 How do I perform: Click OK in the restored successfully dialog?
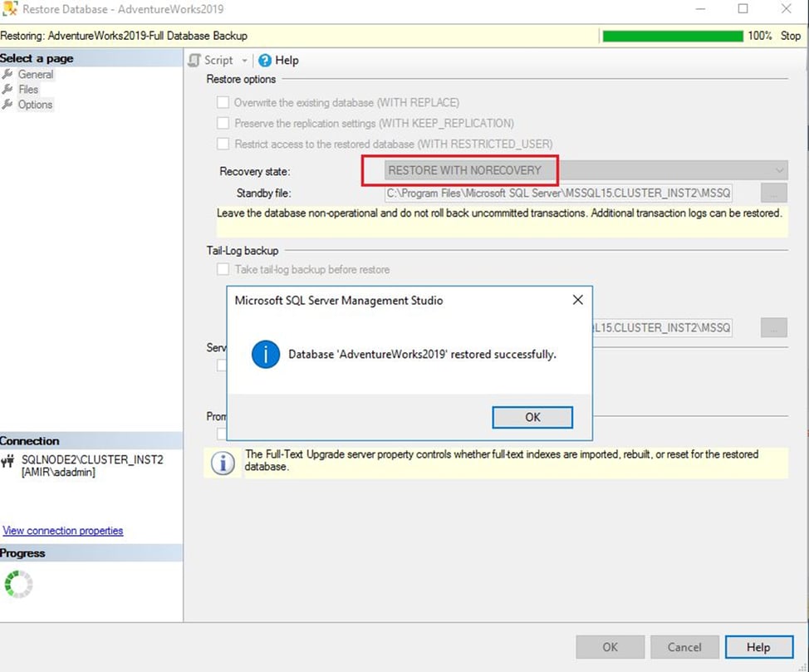tap(532, 417)
